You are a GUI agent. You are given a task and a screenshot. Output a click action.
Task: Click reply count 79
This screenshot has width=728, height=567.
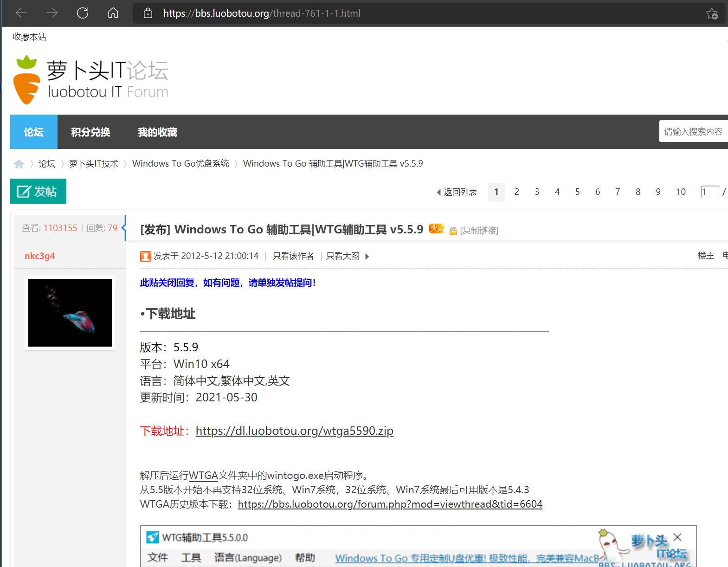pyautogui.click(x=113, y=228)
